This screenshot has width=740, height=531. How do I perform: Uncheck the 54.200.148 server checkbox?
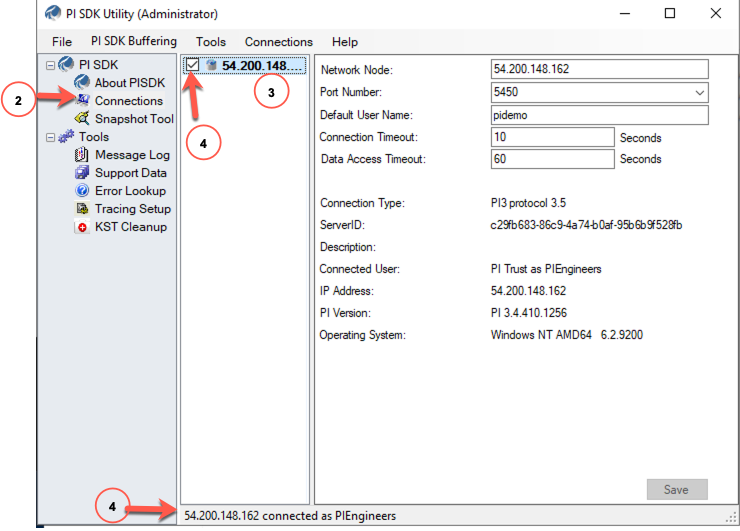tap(193, 66)
